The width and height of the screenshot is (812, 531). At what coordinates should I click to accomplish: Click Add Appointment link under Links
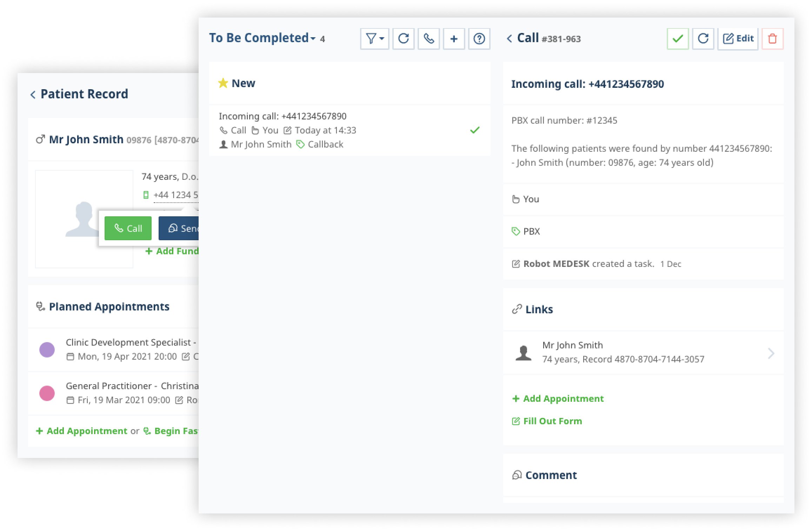[559, 399]
